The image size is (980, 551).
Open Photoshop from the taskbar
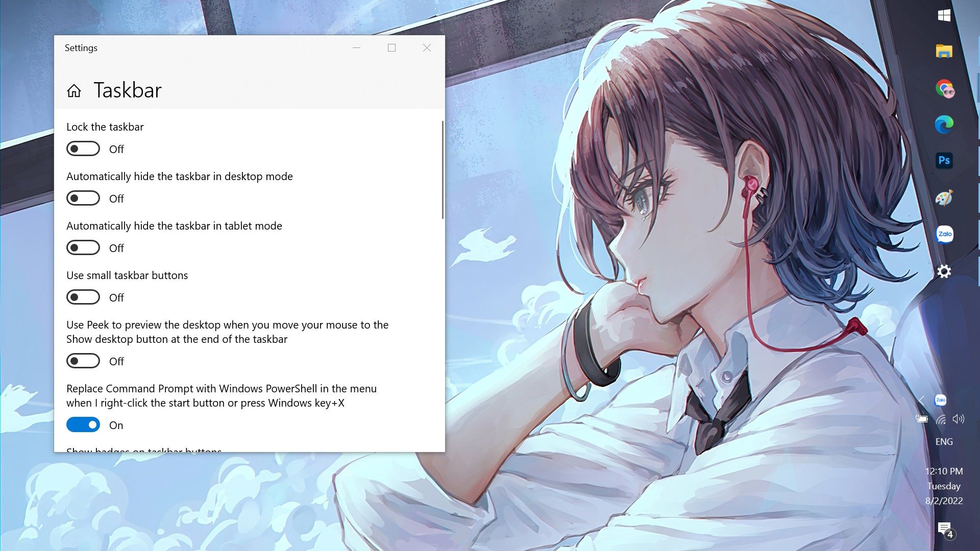click(944, 160)
